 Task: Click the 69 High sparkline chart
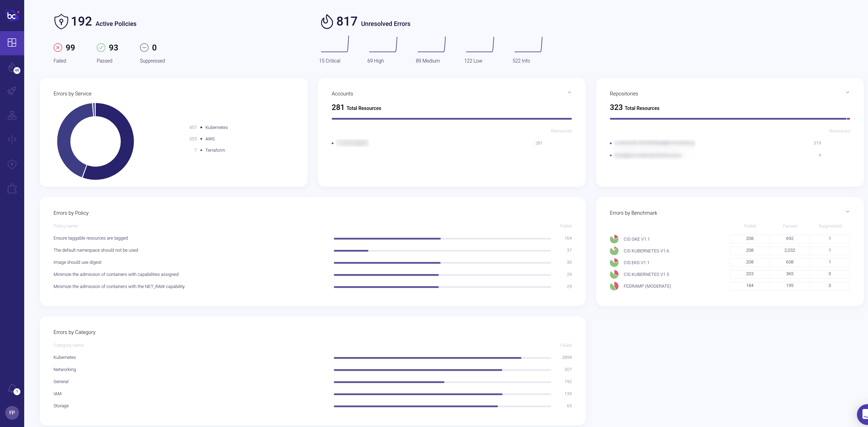383,44
